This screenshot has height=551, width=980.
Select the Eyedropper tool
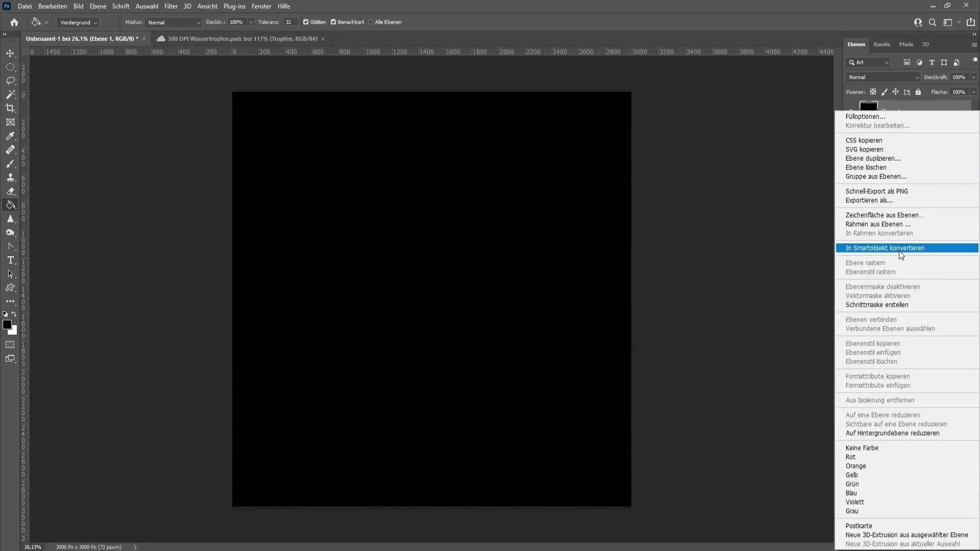(10, 136)
